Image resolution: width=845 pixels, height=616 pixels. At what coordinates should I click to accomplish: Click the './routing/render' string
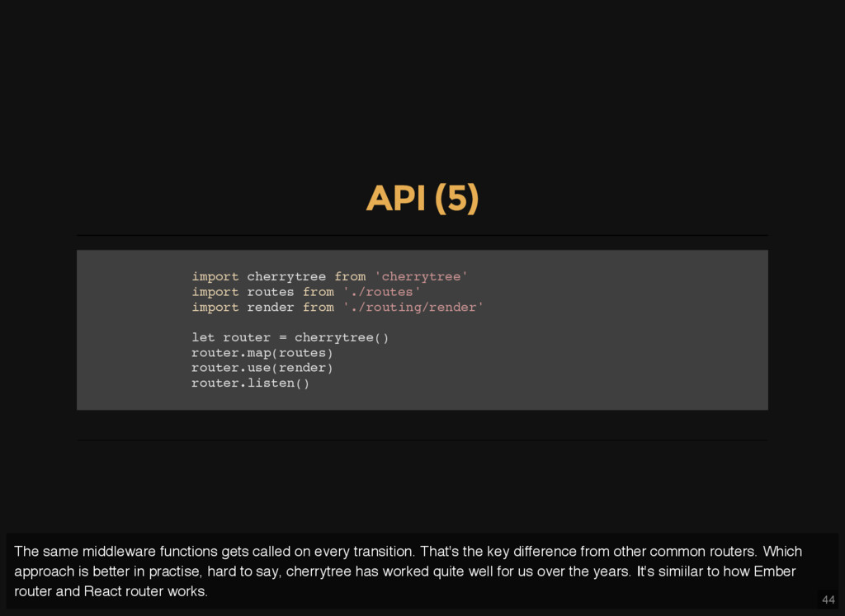click(x=413, y=308)
